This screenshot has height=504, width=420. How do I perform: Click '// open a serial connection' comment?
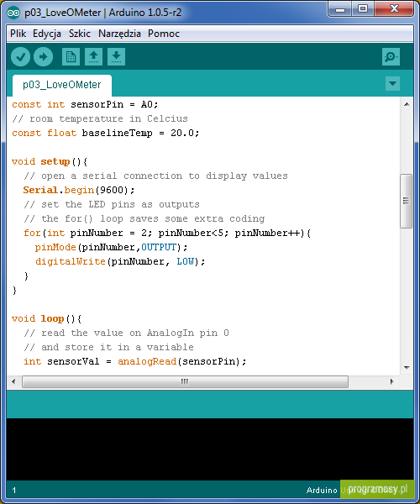coord(156,176)
